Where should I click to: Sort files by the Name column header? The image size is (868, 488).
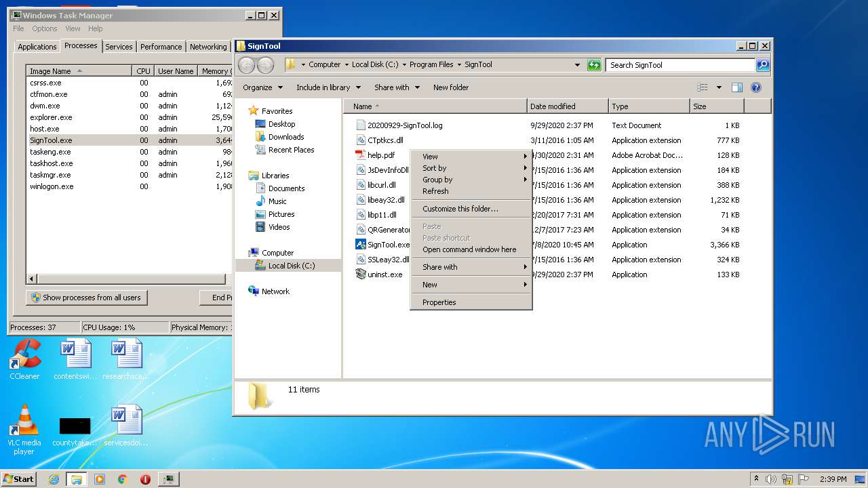pyautogui.click(x=435, y=106)
